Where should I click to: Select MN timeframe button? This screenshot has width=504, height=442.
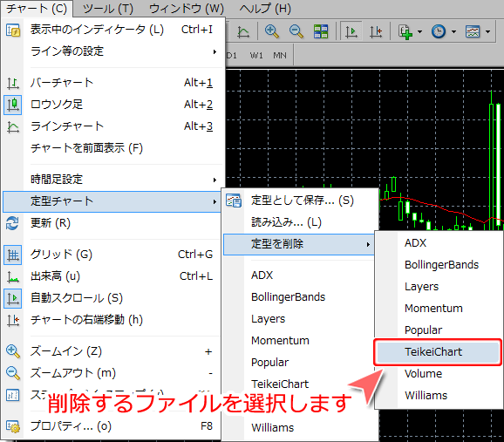click(280, 56)
